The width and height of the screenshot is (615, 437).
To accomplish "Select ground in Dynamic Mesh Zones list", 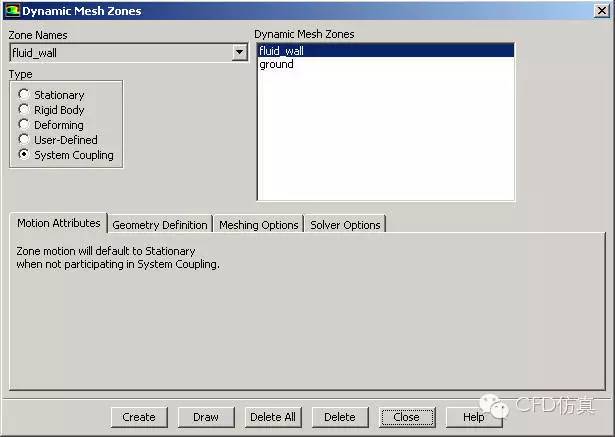I will pos(386,64).
